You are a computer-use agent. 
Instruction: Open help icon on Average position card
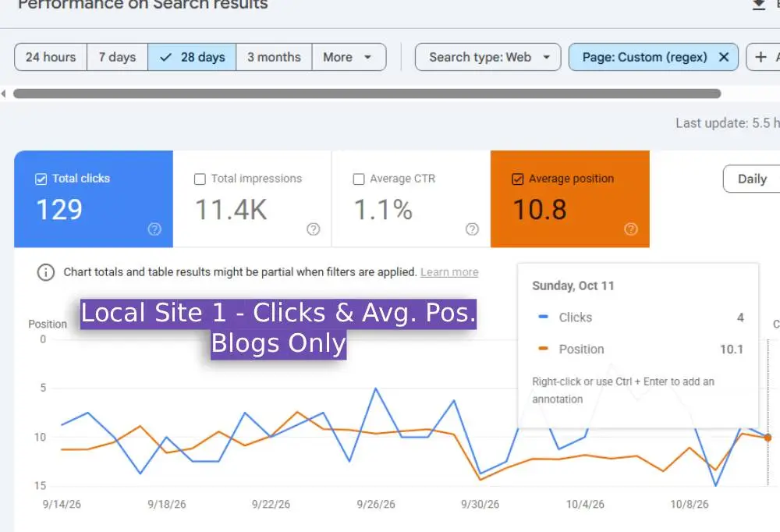pyautogui.click(x=631, y=229)
